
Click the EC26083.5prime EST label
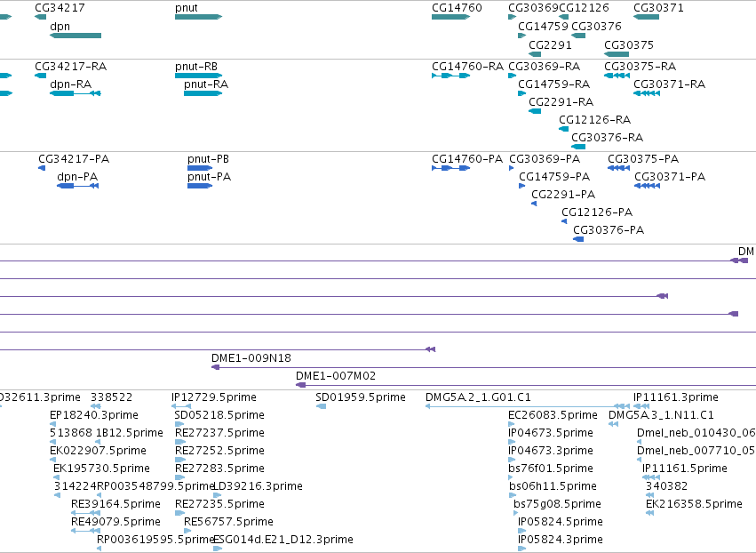point(553,415)
